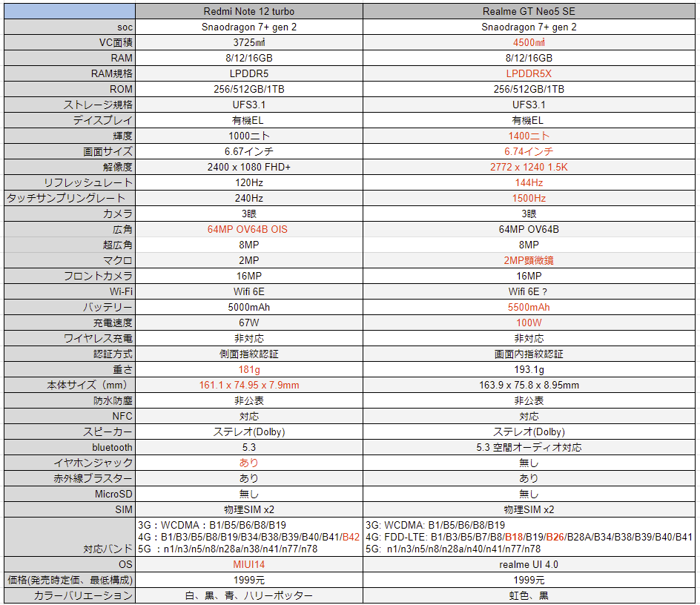Screen dimensions: 700x605
Task: Select the 'LPDDR5' cell
Action: coord(249,73)
